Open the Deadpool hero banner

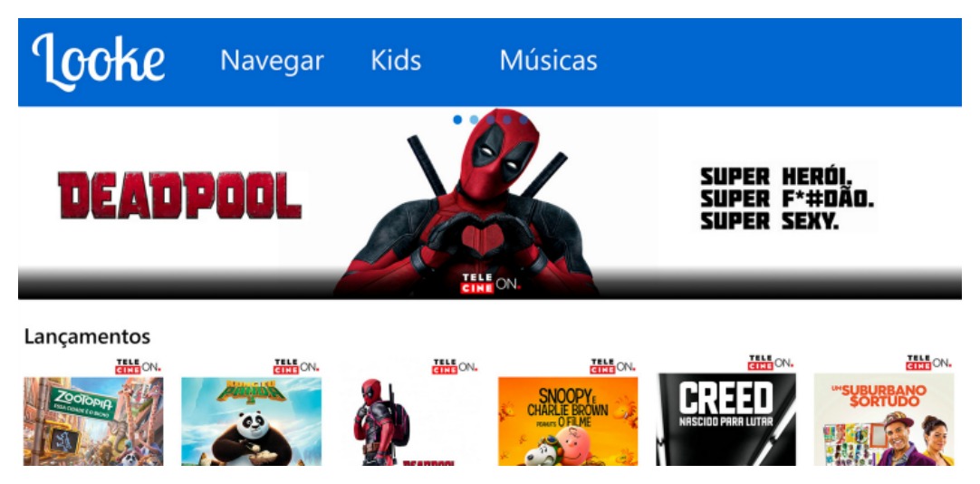click(489, 203)
